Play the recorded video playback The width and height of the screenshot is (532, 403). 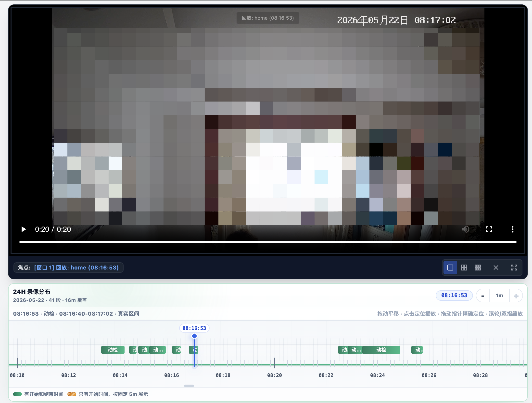(x=24, y=229)
